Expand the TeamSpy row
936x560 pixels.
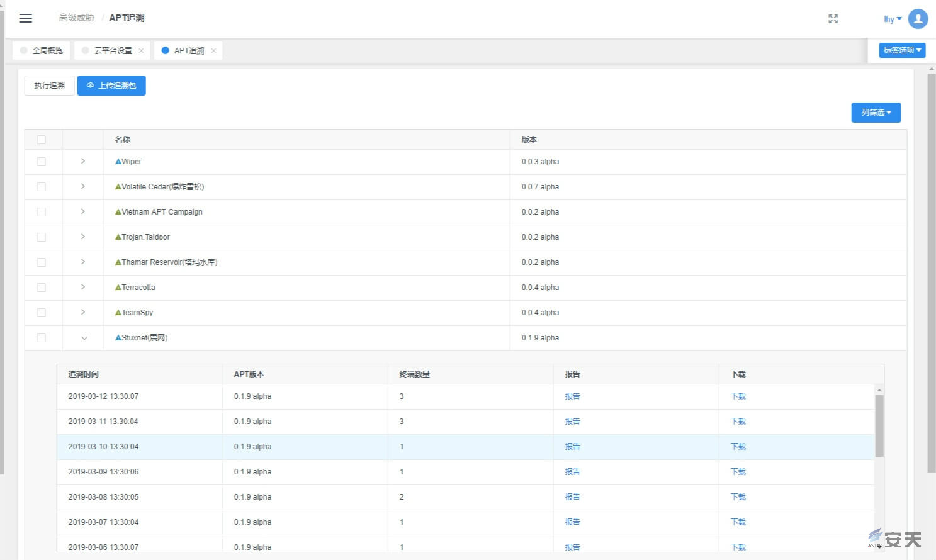[83, 313]
